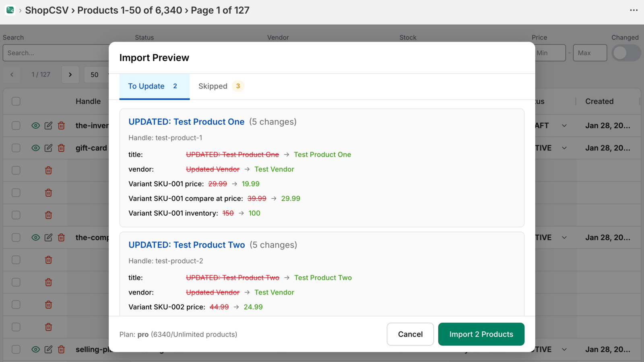644x362 pixels.
Task: Preview the selling-pl product via eye icon
Action: pos(35,349)
